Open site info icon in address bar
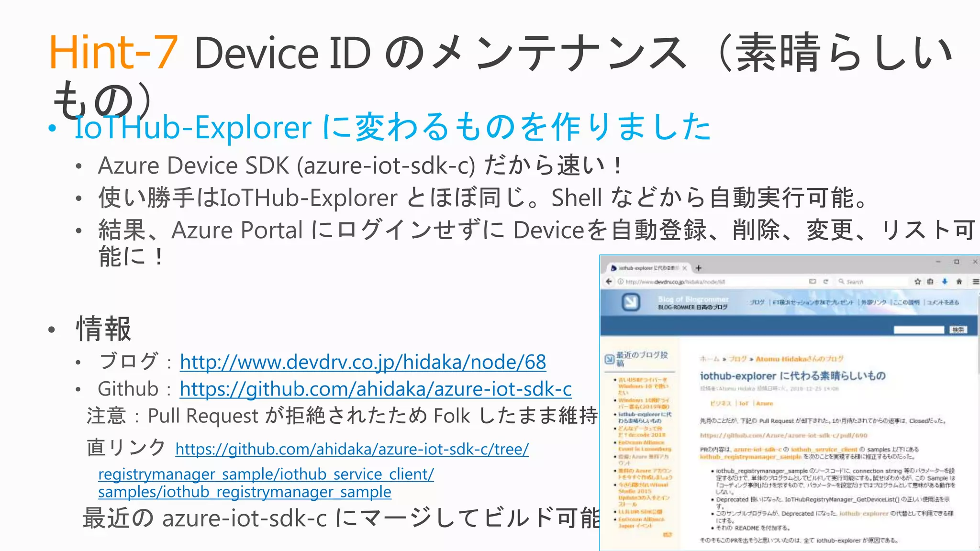 (x=620, y=282)
